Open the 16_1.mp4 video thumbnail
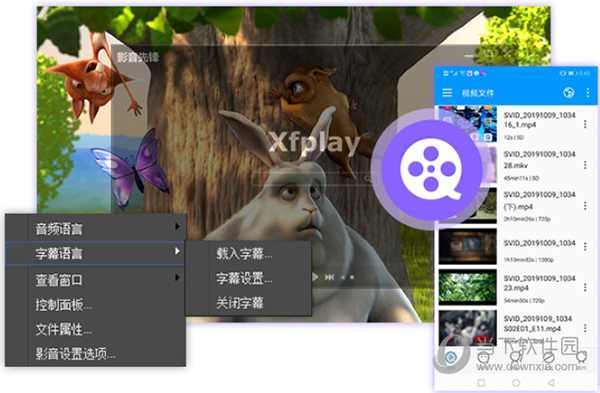 click(468, 124)
